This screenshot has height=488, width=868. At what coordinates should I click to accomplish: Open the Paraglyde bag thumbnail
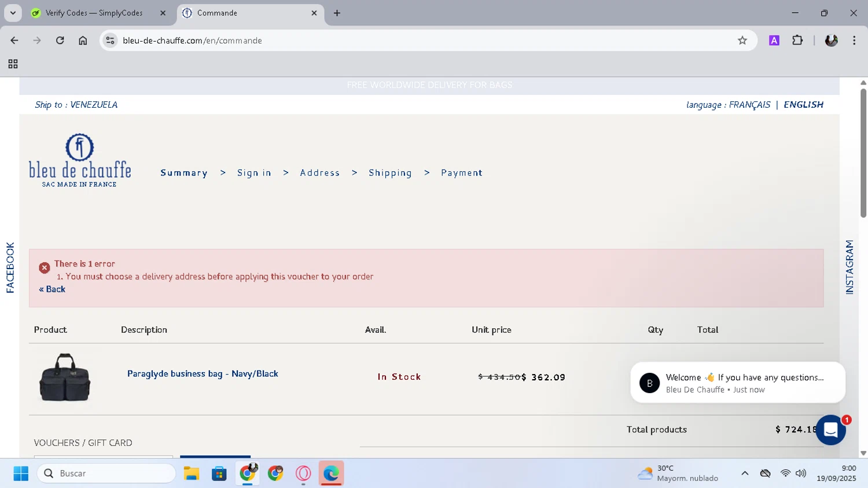pos(65,377)
